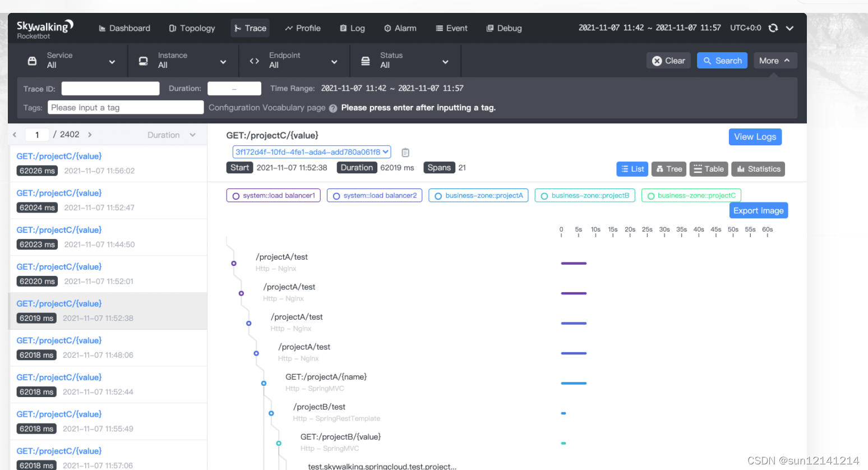Open the Alarm tab
The image size is (868, 470).
coord(400,28)
